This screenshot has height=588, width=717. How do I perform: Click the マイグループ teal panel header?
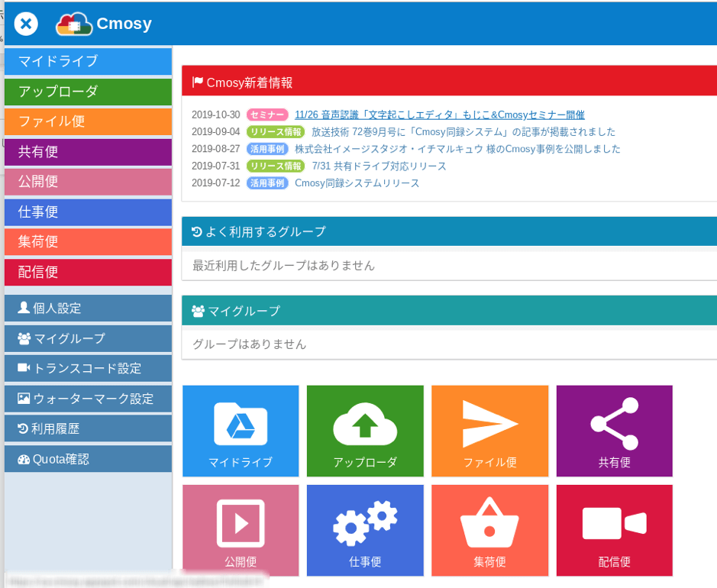[x=449, y=311]
